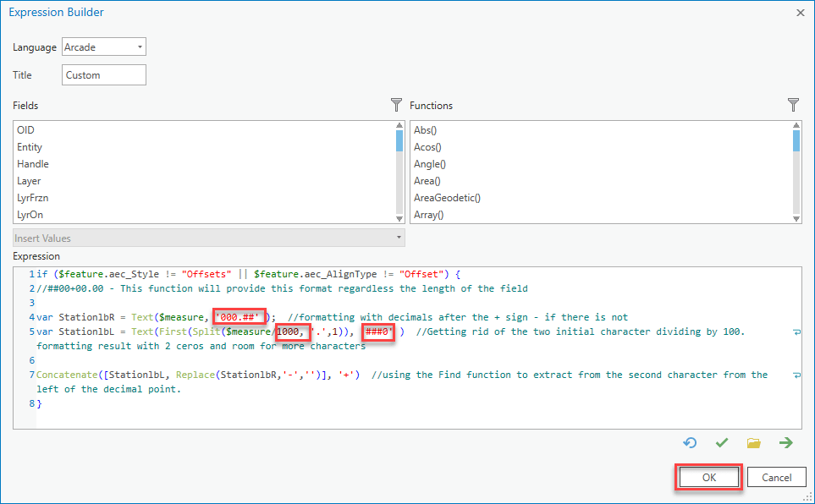Viewport: 815px width, 504px height.
Task: Toggle word wrap arrow on line 7
Action: coord(796,375)
